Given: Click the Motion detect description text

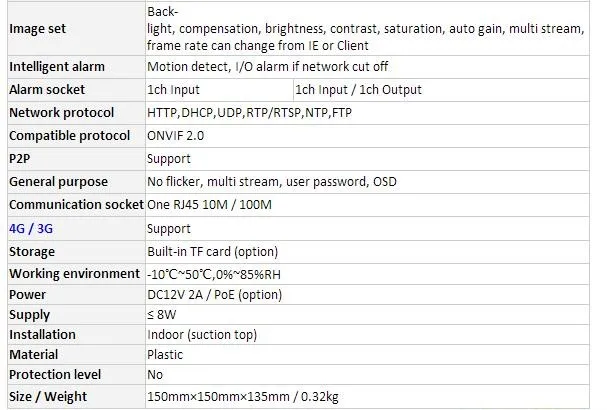Looking at the screenshot, I should (x=267, y=67).
